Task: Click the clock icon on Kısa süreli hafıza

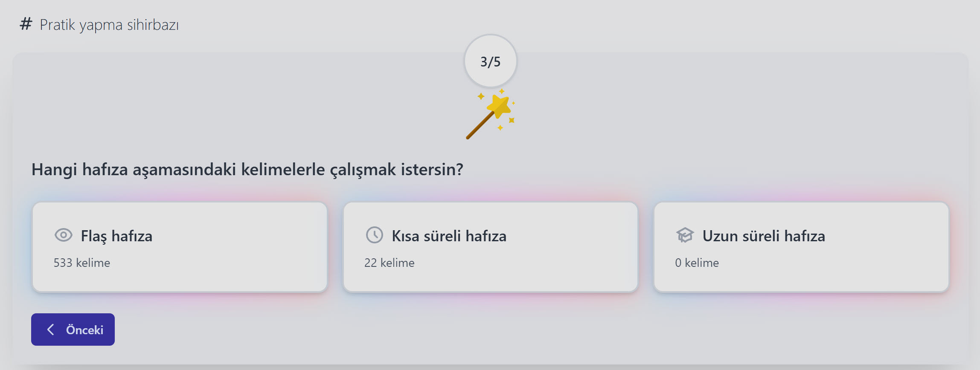Action: pos(374,235)
